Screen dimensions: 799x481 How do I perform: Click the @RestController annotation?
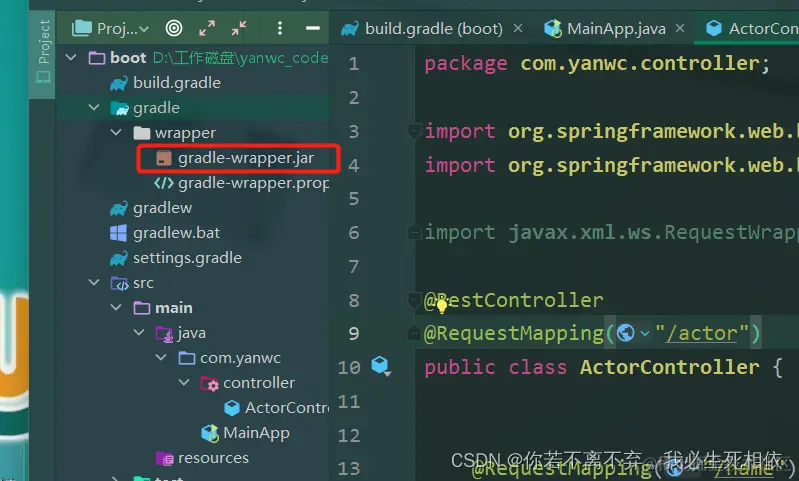pyautogui.click(x=513, y=300)
